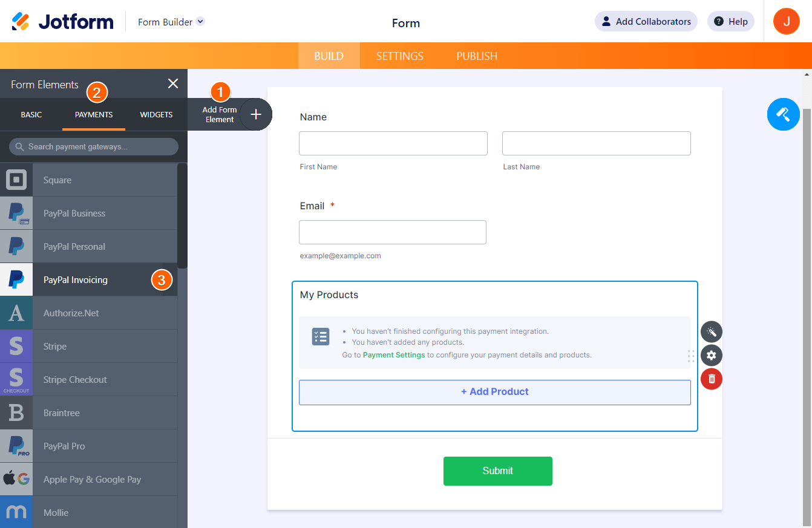This screenshot has height=528, width=812.
Task: Select the PAYMENTS elements tab
Action: point(94,114)
